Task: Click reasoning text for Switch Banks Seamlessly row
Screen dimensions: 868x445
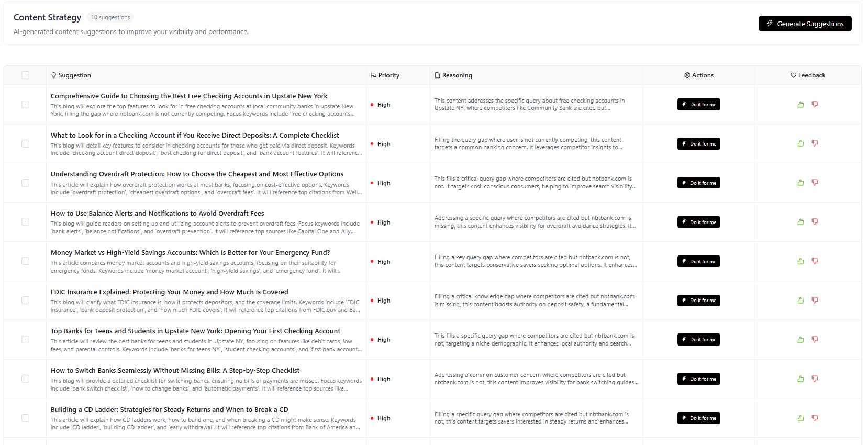Action: point(536,379)
